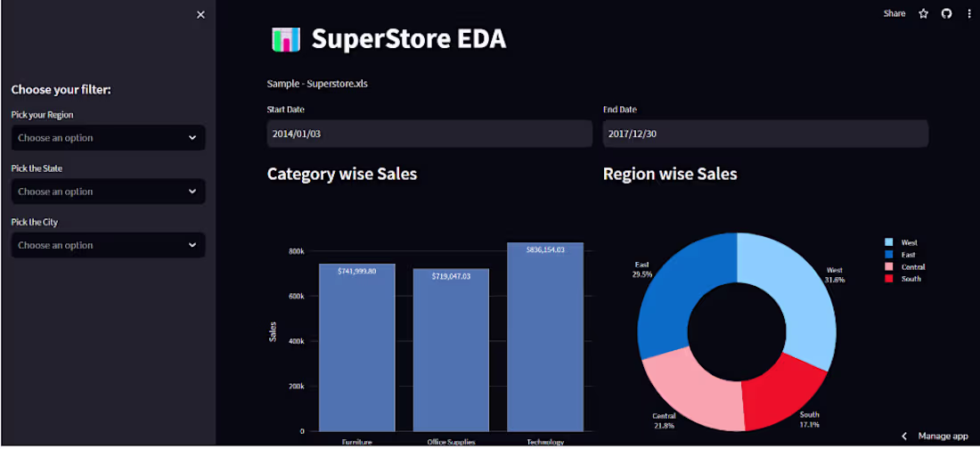980x449 pixels.
Task: Close the sidebar with the X icon
Action: 200,14
